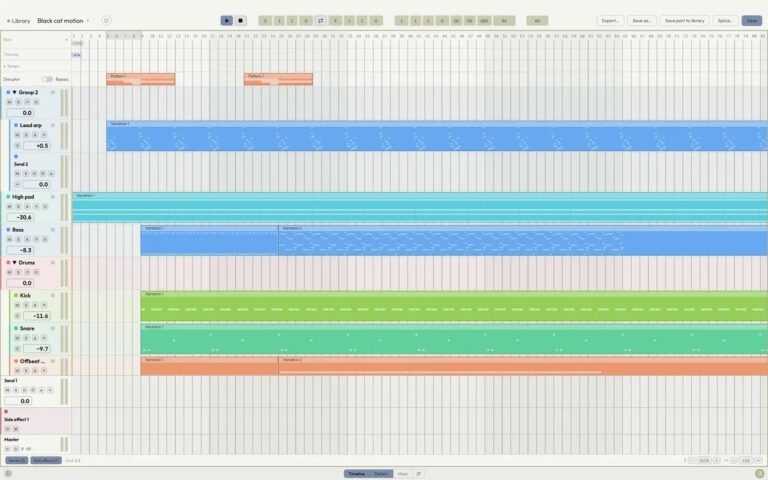Open the dropdown on the top track row
Viewport: 768px width, 480px height.
click(x=66, y=40)
